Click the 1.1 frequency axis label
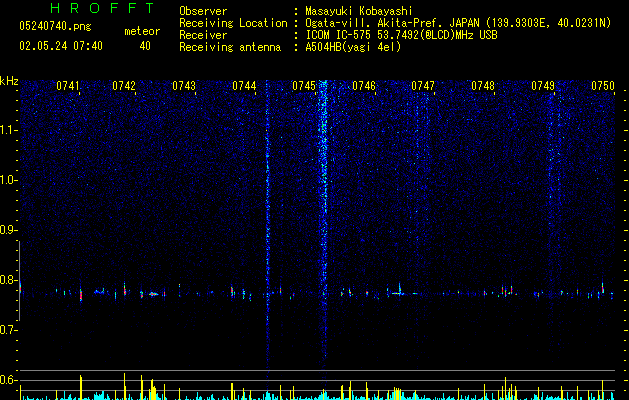Screen dimensions: 629x400 coord(8,130)
